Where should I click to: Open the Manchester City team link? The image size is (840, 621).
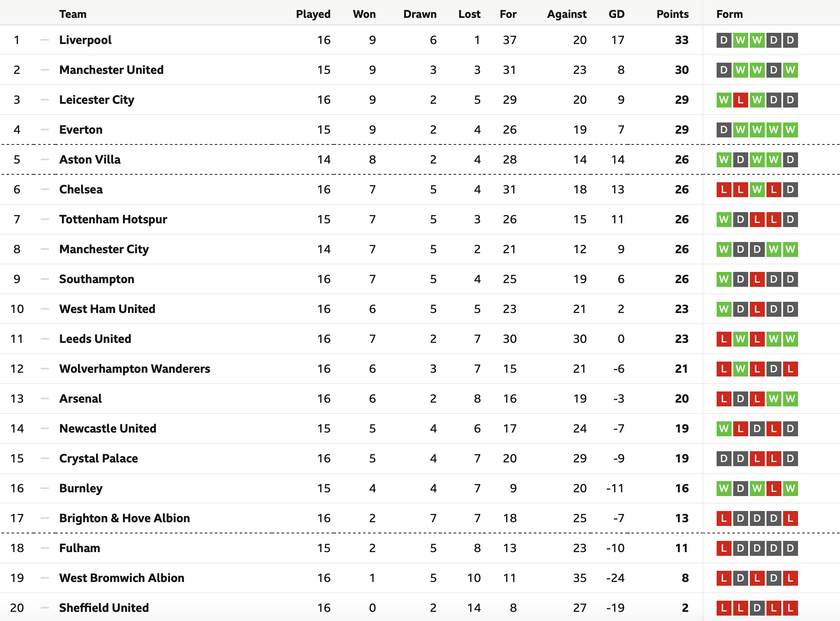pos(104,249)
